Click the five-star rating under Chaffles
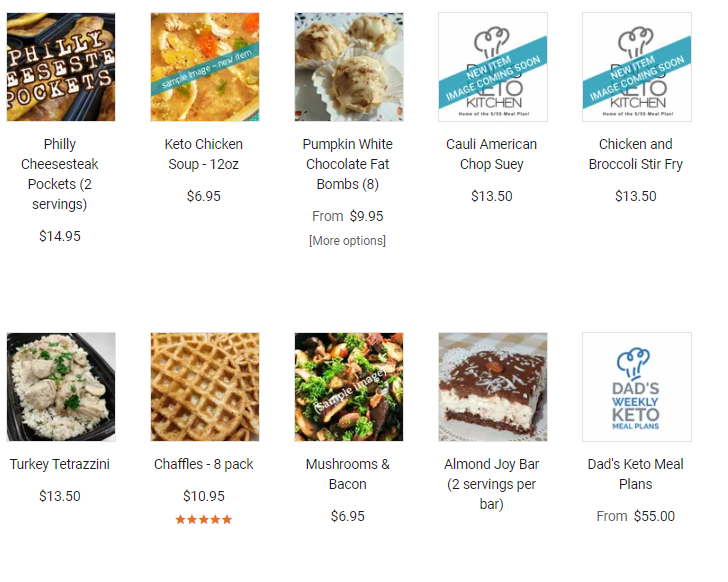728x582 pixels. tap(203, 519)
